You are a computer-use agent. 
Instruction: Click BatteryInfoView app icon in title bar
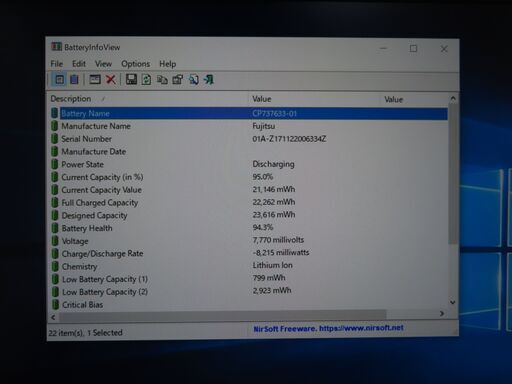(x=56, y=47)
